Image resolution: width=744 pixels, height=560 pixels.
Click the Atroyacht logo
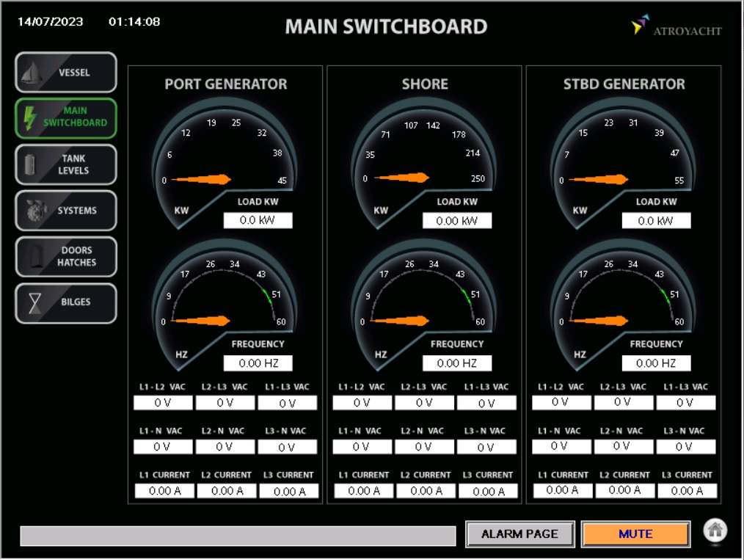676,27
